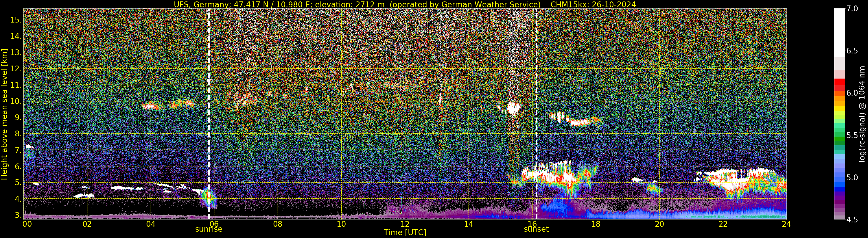Click the height tick label '7.'
The image size is (868, 238).
coord(18,150)
